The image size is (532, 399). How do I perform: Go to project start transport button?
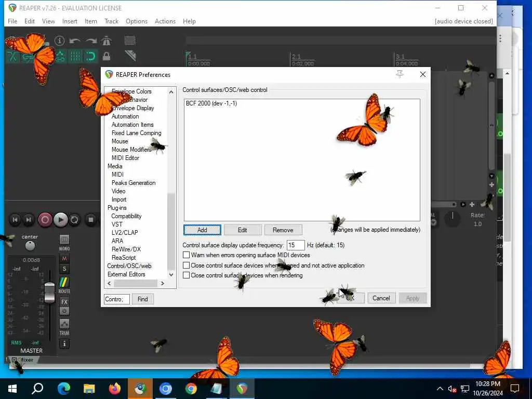click(x=15, y=220)
